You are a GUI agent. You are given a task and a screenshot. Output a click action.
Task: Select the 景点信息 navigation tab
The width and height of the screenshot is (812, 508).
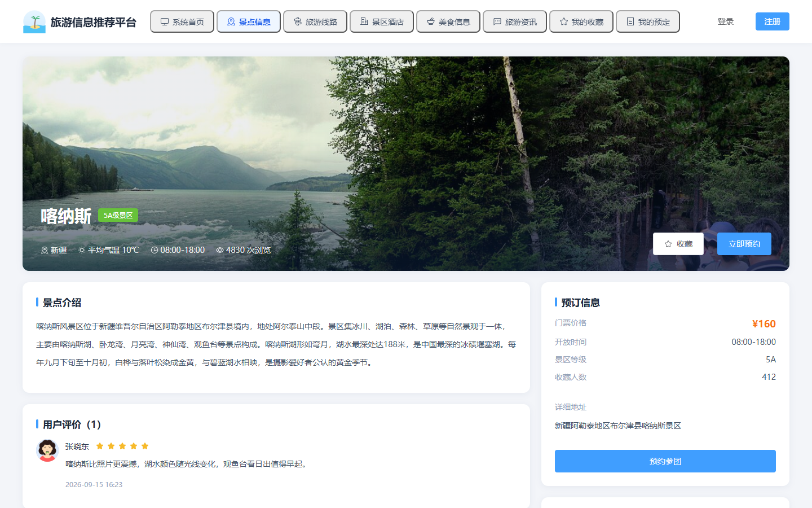(249, 21)
